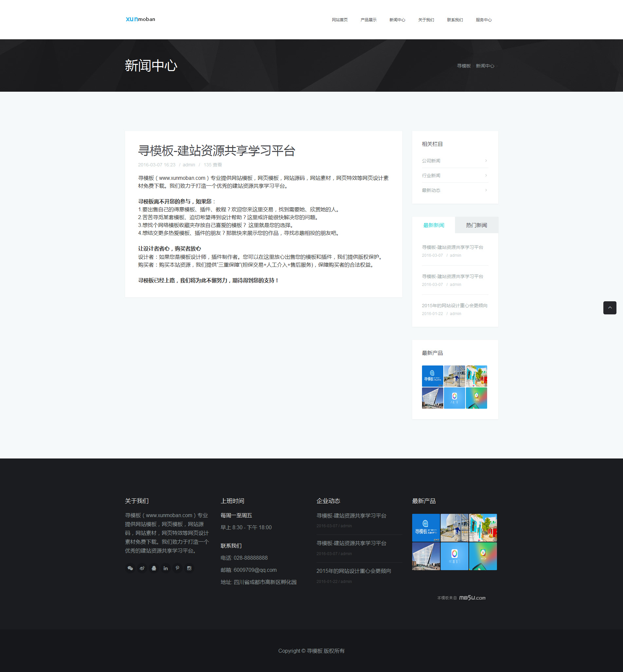The image size is (623, 672).
Task: Click the mb5u.com credit logo in footer
Action: click(472, 598)
